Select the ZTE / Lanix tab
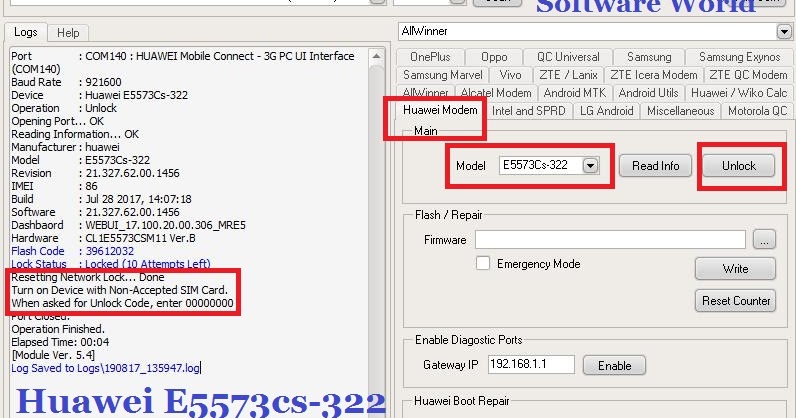 (568, 75)
